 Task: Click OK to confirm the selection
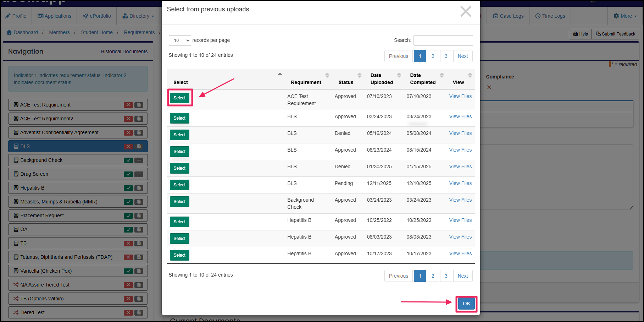(466, 304)
